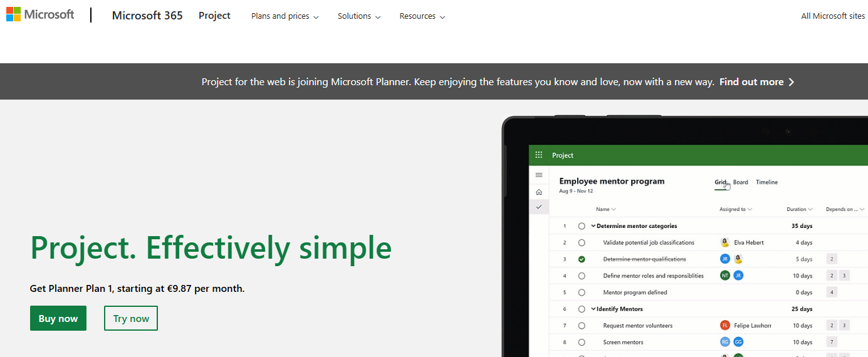Toggle the hamburger navigation menu icon
The width and height of the screenshot is (868, 357).
tap(539, 175)
